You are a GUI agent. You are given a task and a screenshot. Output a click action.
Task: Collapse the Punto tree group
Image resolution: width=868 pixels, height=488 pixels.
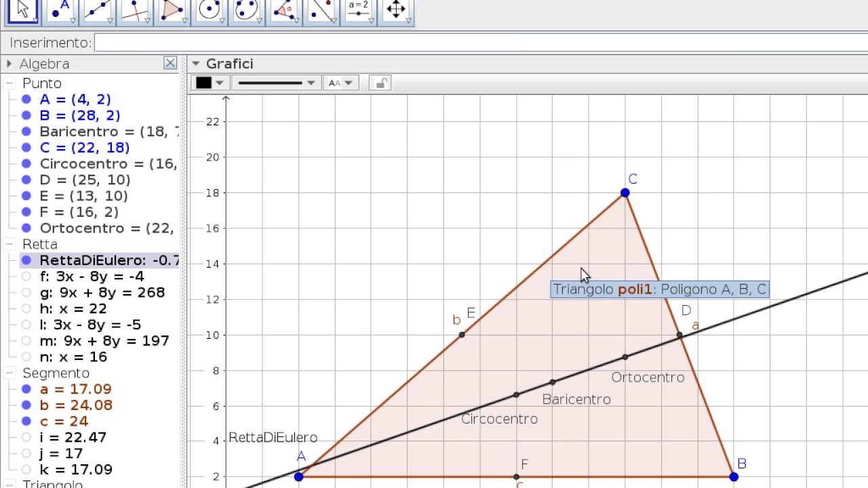(9, 83)
